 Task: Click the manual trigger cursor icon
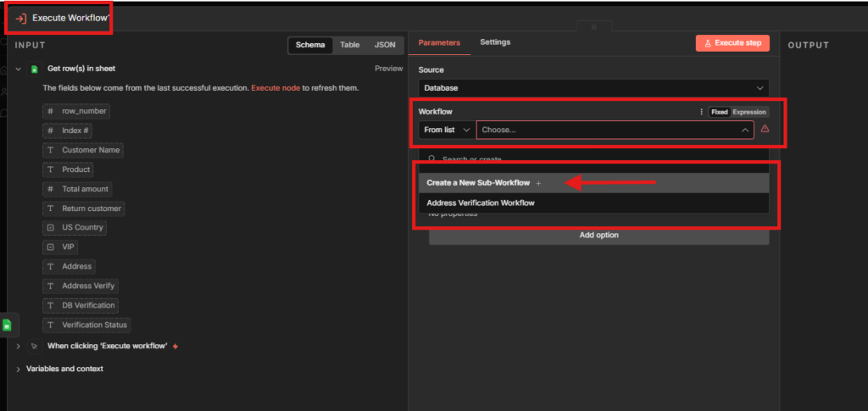34,347
